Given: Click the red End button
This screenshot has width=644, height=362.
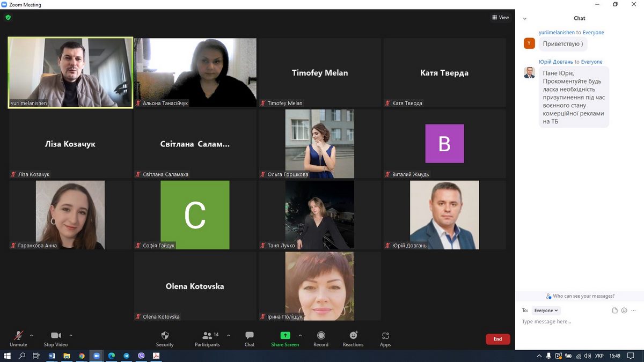Looking at the screenshot, I should [497, 339].
